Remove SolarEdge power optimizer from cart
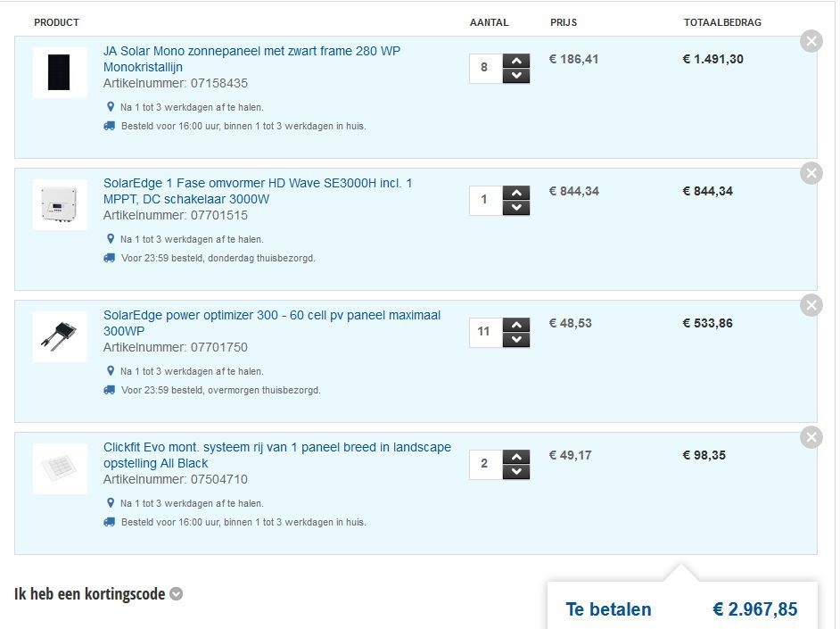The width and height of the screenshot is (840, 629). coord(811,305)
